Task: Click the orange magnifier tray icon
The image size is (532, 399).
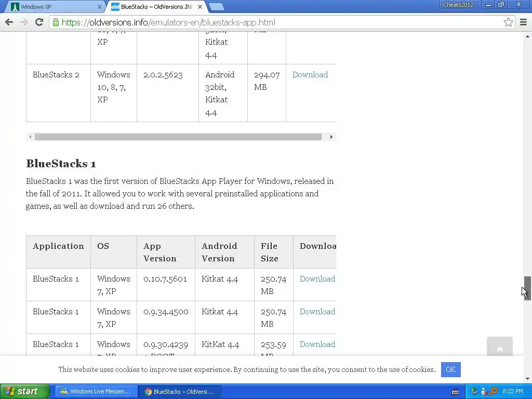Action: [494, 392]
